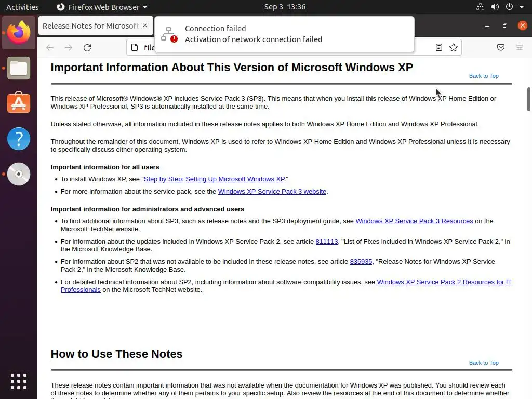This screenshot has height=399, width=532.
Task: Open the Firefox hamburger application menu
Action: click(x=519, y=47)
